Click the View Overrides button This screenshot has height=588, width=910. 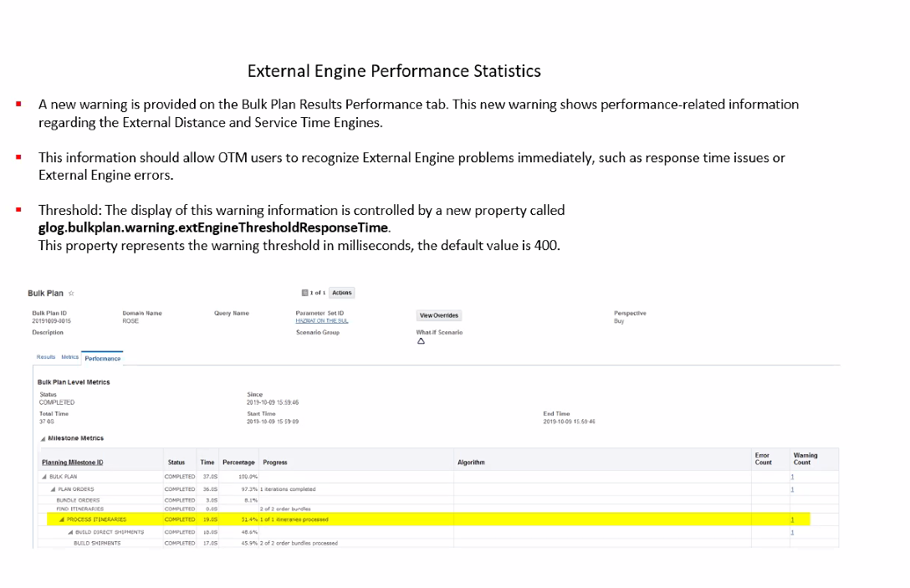(x=439, y=315)
